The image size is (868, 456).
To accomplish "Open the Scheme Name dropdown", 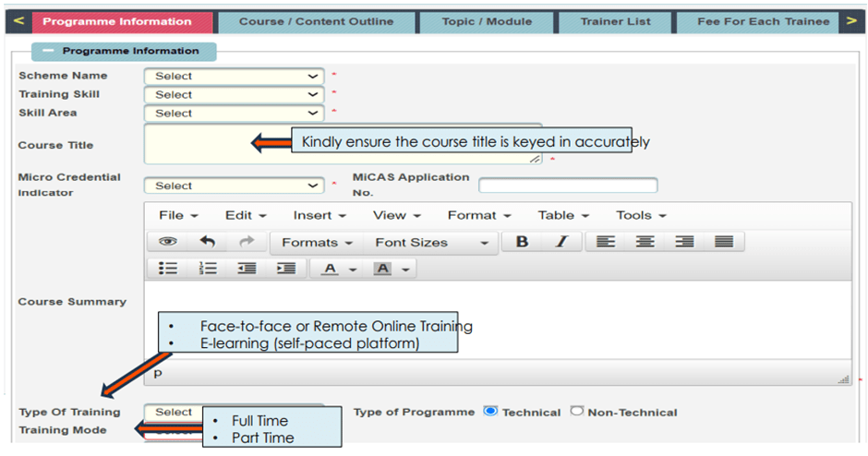I will [234, 76].
